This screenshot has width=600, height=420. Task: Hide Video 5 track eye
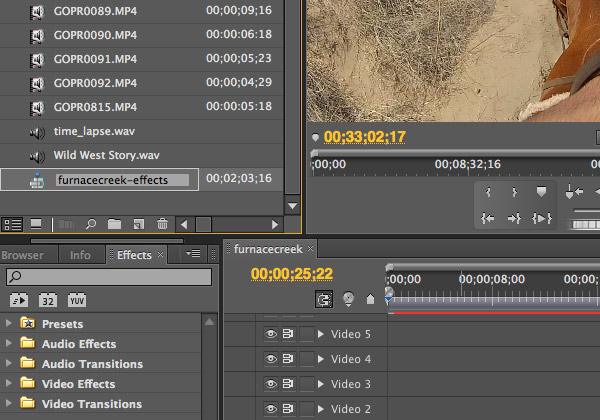(271, 334)
